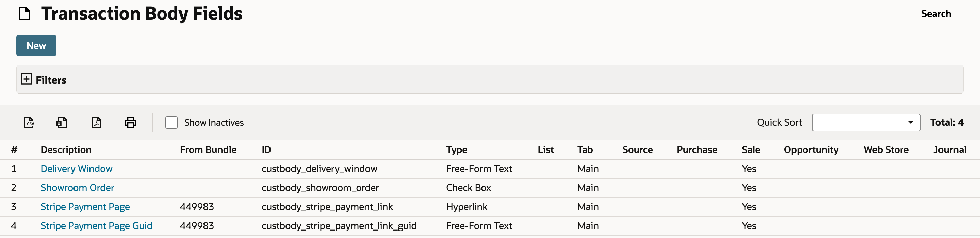980x238 pixels.
Task: Click the Total: 4 count
Action: coord(947,122)
